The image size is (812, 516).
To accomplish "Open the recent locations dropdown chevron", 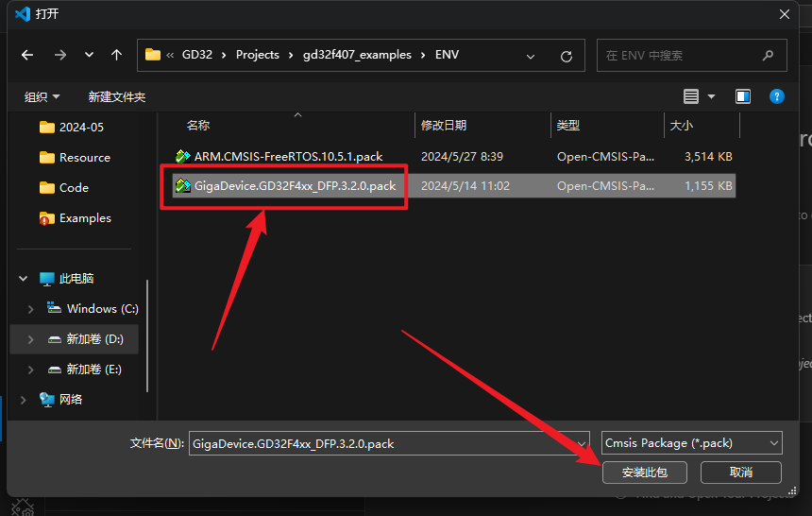I will click(89, 55).
